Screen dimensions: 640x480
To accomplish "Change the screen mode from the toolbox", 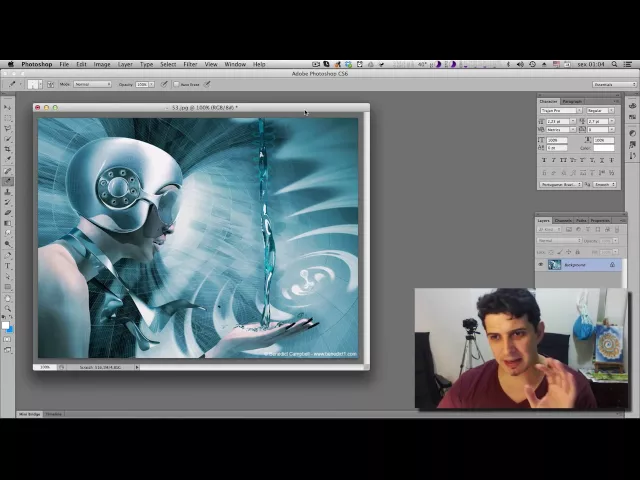I will click(x=7, y=350).
